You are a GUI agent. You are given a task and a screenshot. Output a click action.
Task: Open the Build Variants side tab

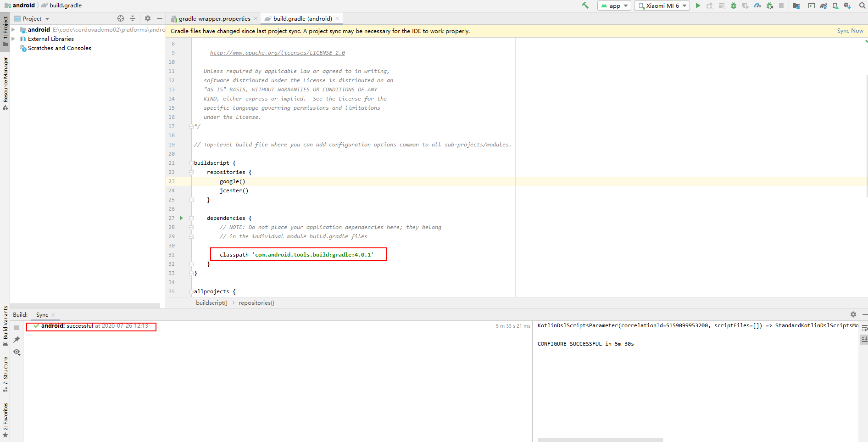point(5,326)
